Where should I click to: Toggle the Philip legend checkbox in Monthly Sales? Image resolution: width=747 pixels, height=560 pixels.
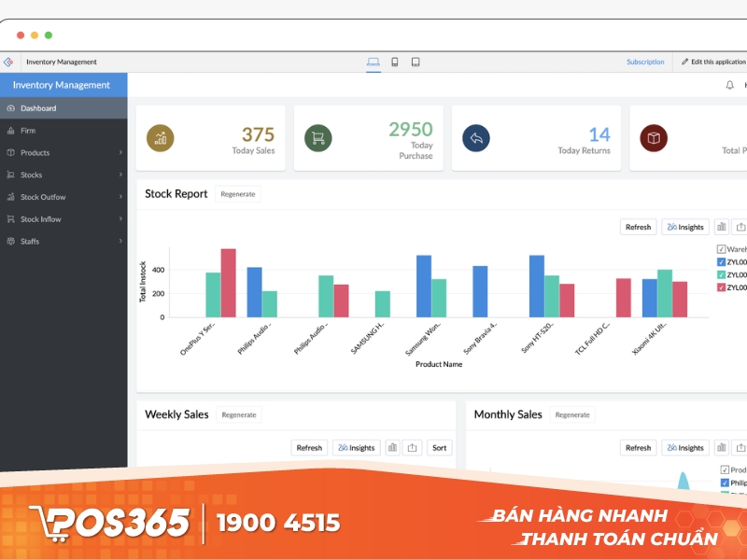pyautogui.click(x=725, y=483)
